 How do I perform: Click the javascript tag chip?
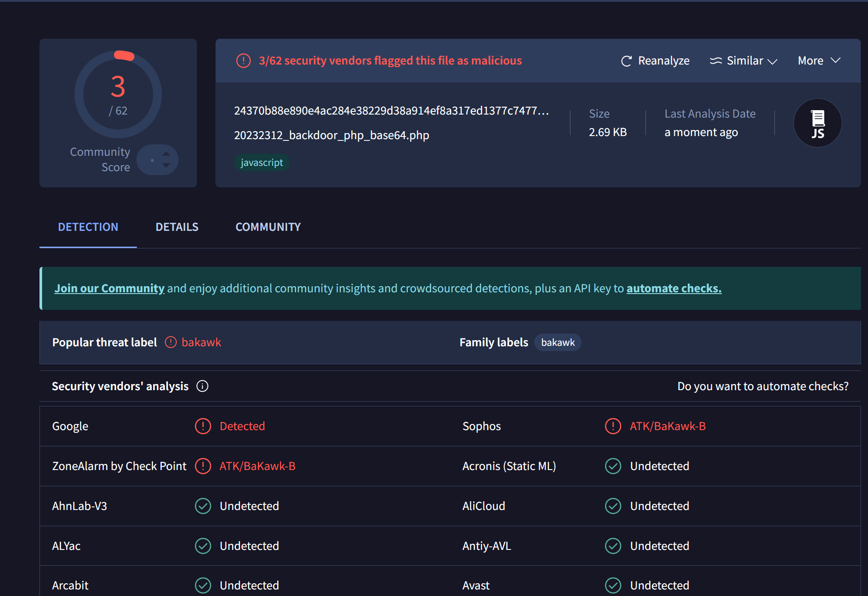pyautogui.click(x=262, y=163)
